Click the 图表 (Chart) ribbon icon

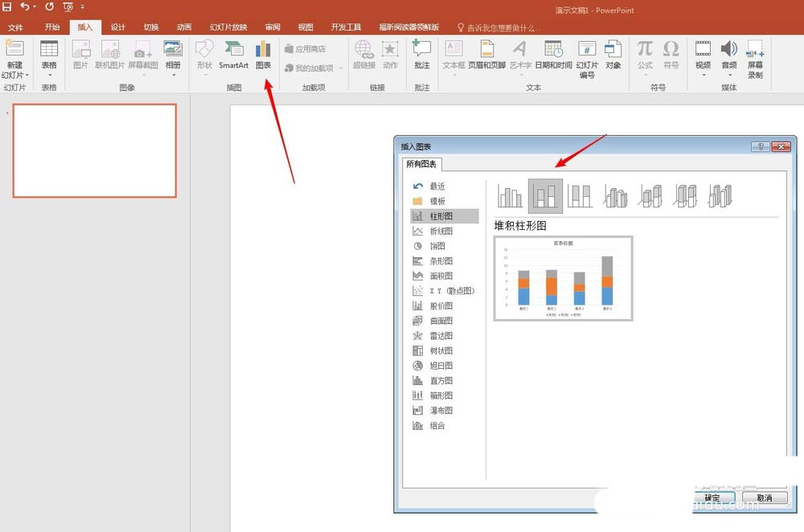(x=263, y=55)
